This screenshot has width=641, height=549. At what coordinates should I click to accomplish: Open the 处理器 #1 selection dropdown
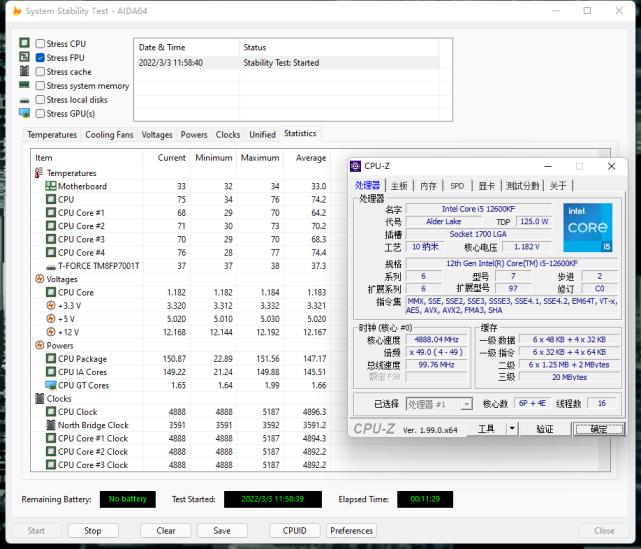[439, 404]
